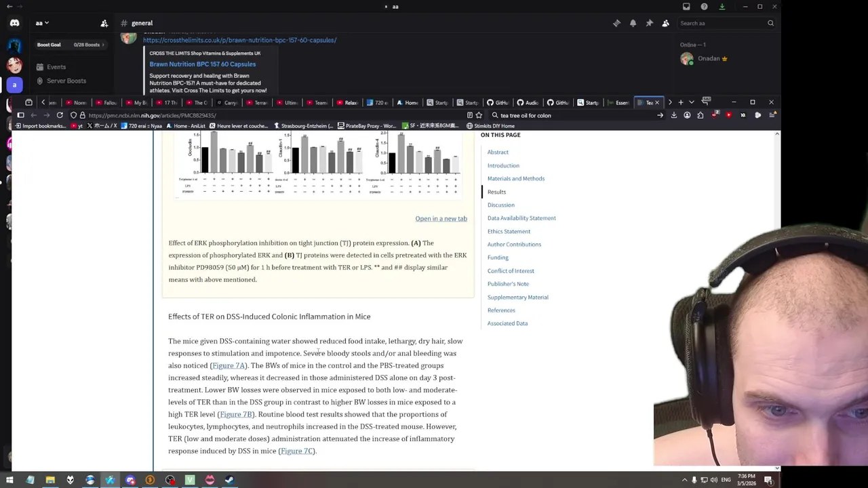Switch to the Fallou tab
Viewport: 868px width, 488px height.
click(107, 102)
